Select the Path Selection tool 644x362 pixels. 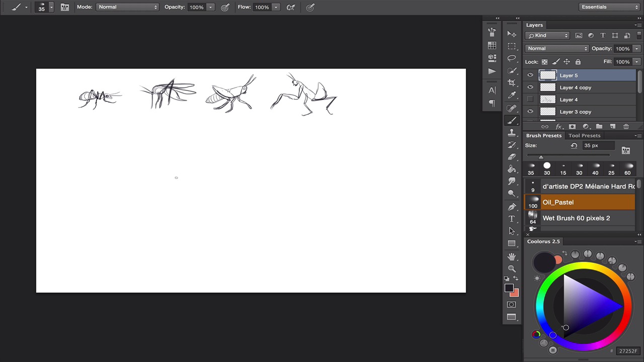tap(512, 231)
